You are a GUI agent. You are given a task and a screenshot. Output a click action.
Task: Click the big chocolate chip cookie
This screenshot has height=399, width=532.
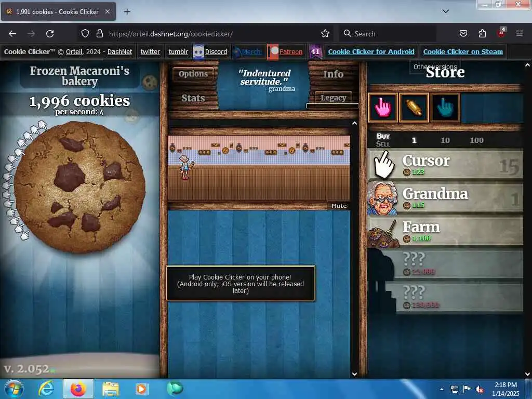click(x=79, y=187)
